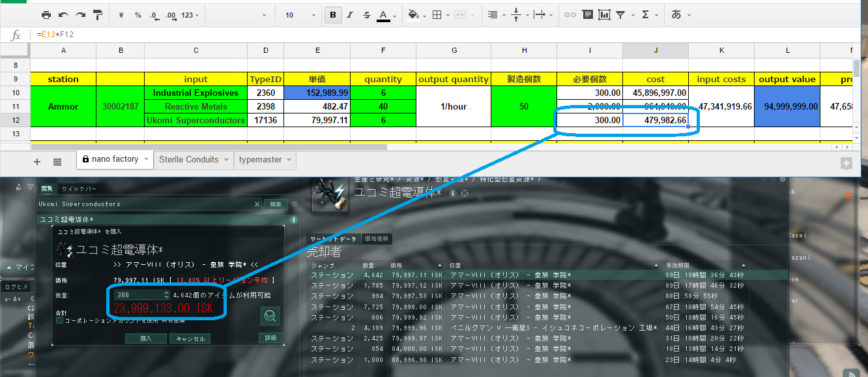Open the Explore panel star button
868x377 pixels.
pyautogui.click(x=846, y=164)
